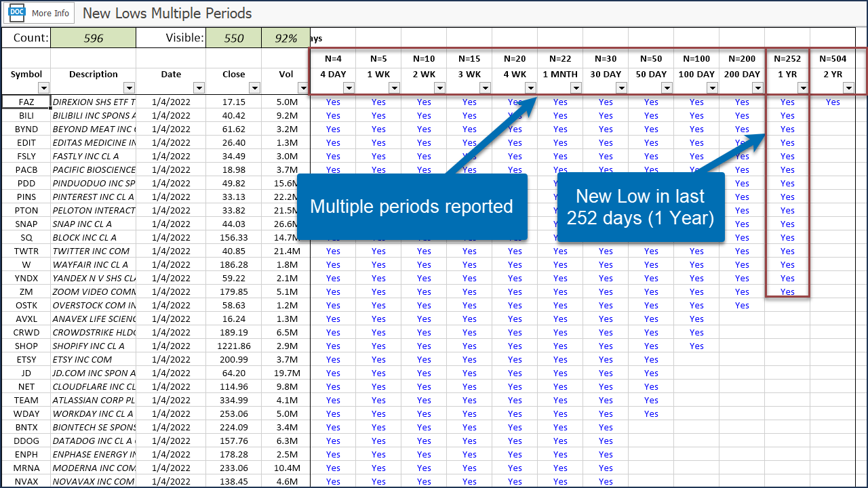Click the DATADOG INC CL A description cell

point(94,441)
